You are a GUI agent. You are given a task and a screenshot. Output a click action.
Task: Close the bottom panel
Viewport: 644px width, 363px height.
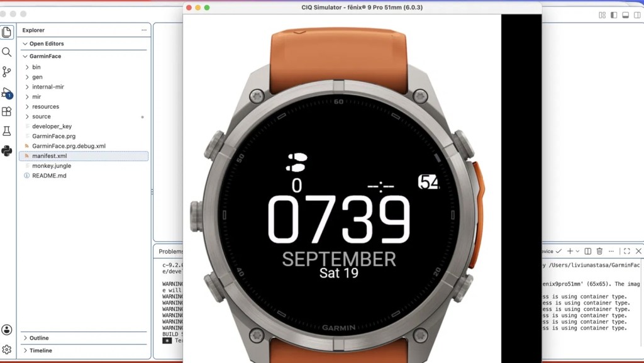638,251
